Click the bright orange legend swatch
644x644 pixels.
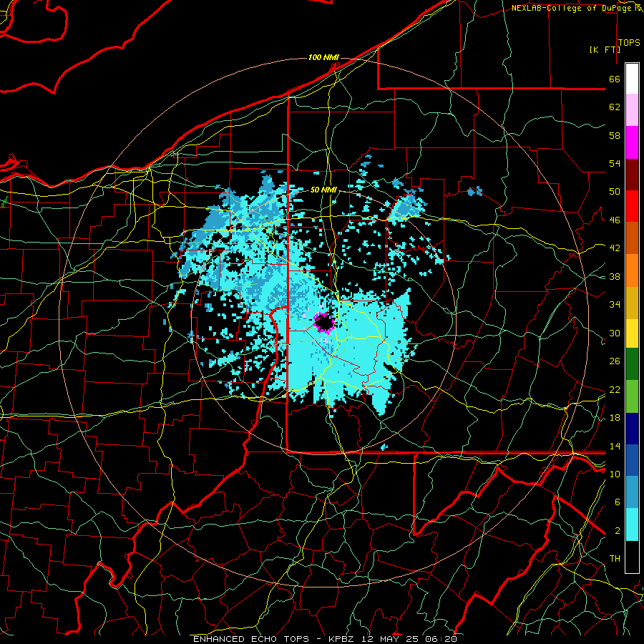[632, 270]
